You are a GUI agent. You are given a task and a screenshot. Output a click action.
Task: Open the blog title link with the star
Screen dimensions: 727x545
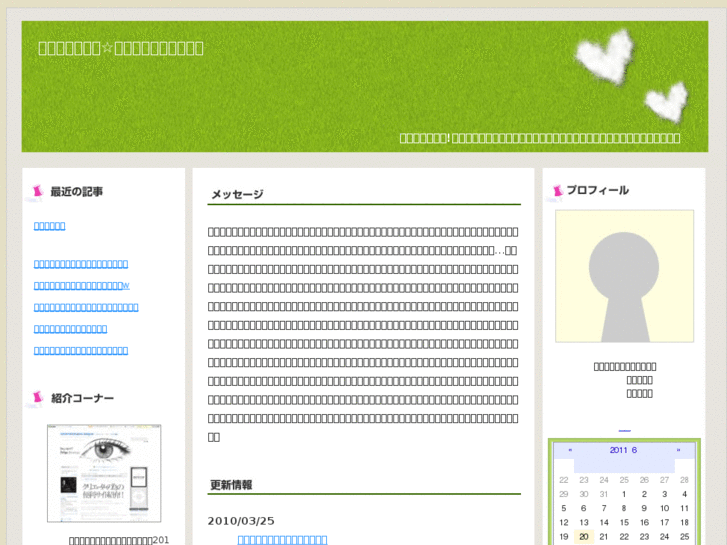tap(121, 48)
